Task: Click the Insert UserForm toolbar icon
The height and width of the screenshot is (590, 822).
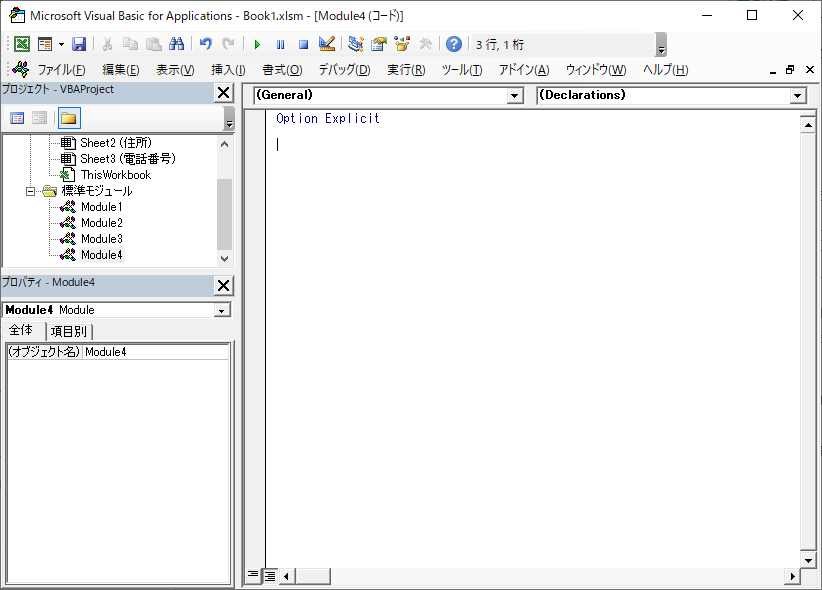Action: click(45, 44)
